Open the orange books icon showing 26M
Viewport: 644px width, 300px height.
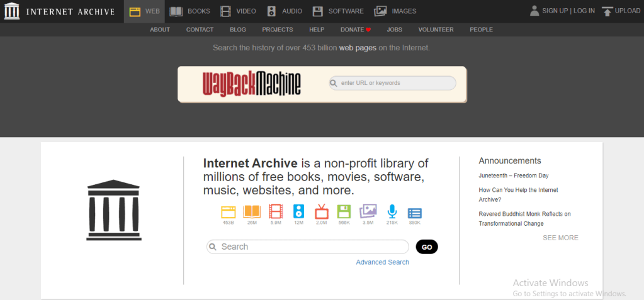pos(252,211)
